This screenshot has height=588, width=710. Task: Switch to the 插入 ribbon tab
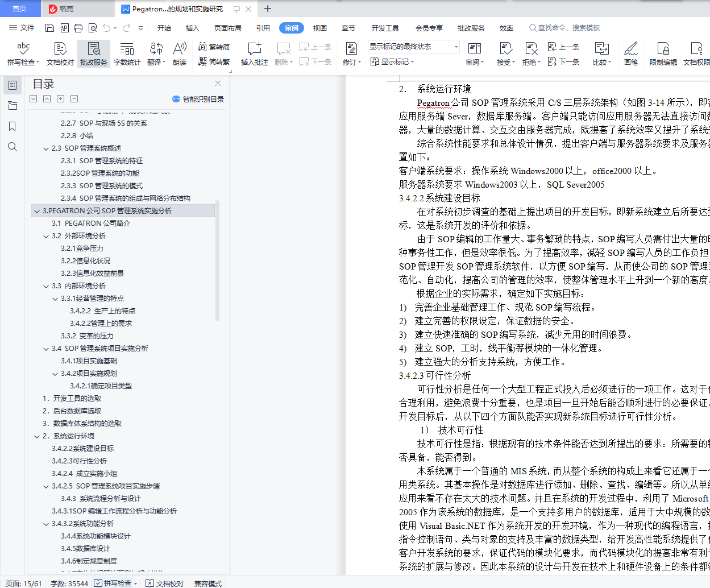coord(193,28)
